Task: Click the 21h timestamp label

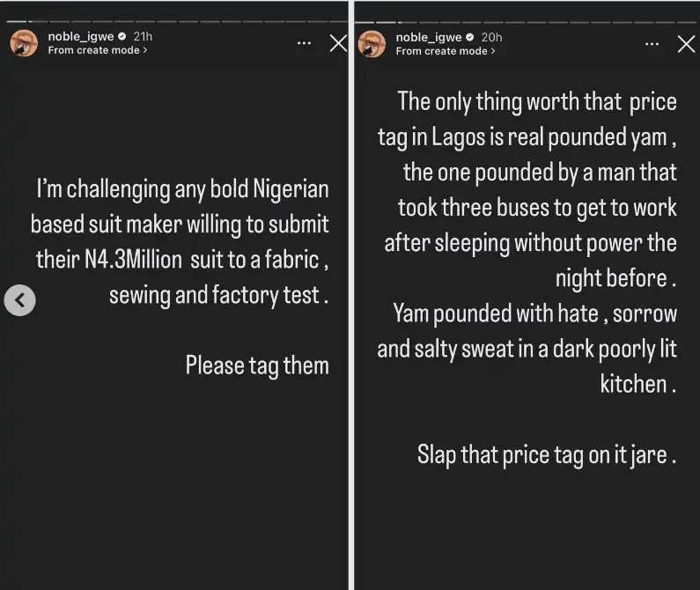Action: (142, 37)
